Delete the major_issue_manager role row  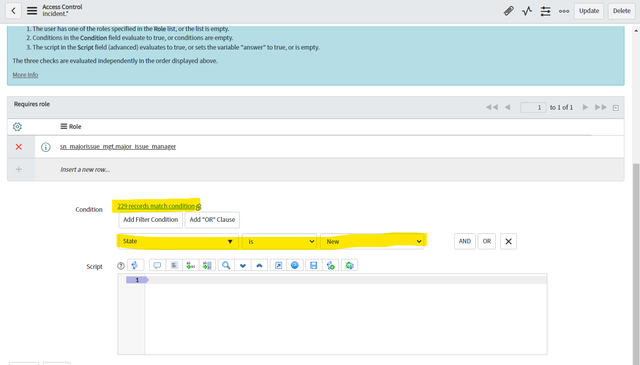tap(19, 147)
